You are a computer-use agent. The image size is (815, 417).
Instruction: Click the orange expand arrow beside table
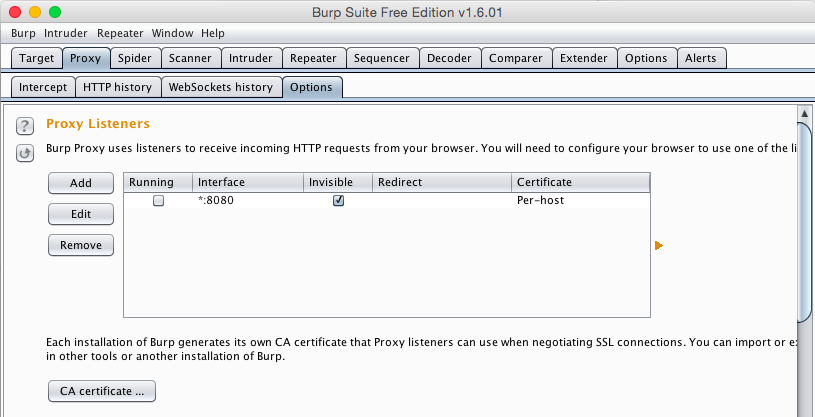click(x=659, y=245)
